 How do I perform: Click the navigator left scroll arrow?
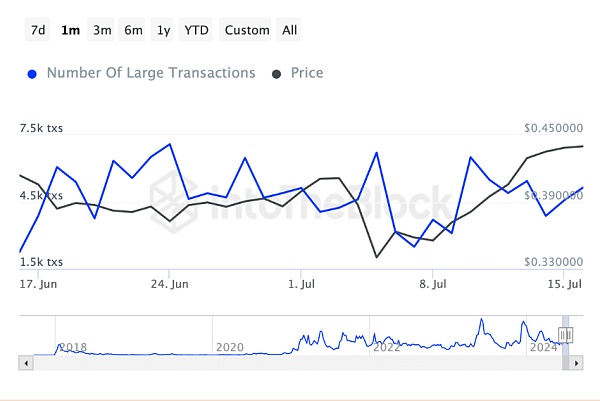pos(24,364)
